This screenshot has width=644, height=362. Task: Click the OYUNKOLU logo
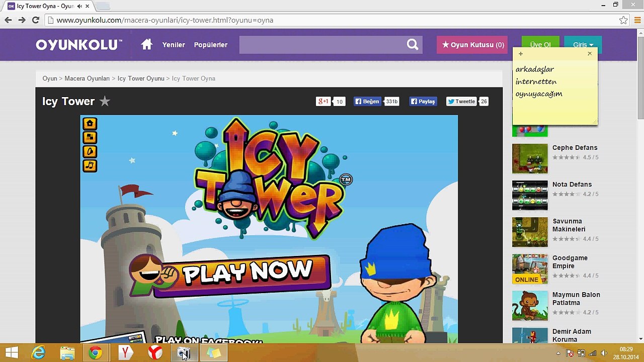click(79, 45)
